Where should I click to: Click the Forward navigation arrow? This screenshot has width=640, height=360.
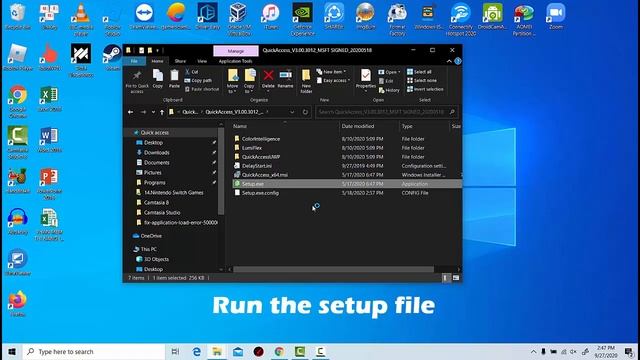[143, 112]
